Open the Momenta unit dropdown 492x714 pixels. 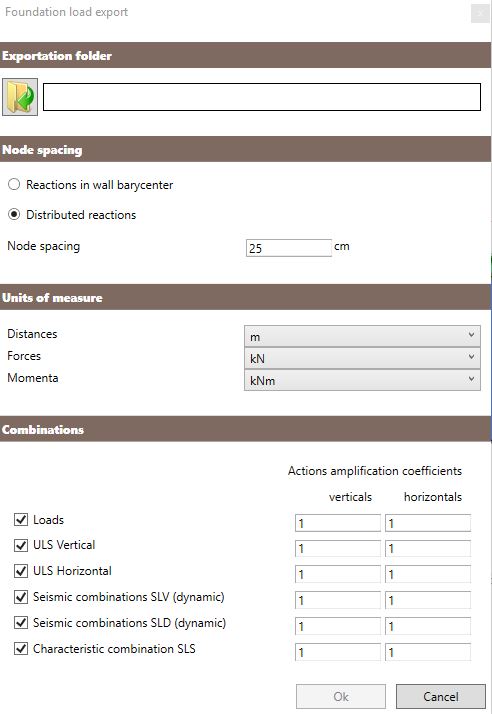click(x=362, y=380)
